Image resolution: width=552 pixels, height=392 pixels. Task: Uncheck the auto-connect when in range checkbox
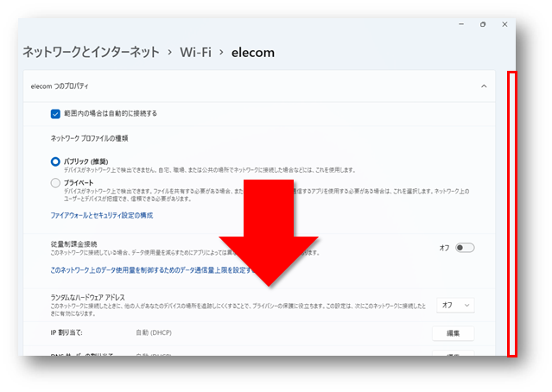pyautogui.click(x=55, y=114)
